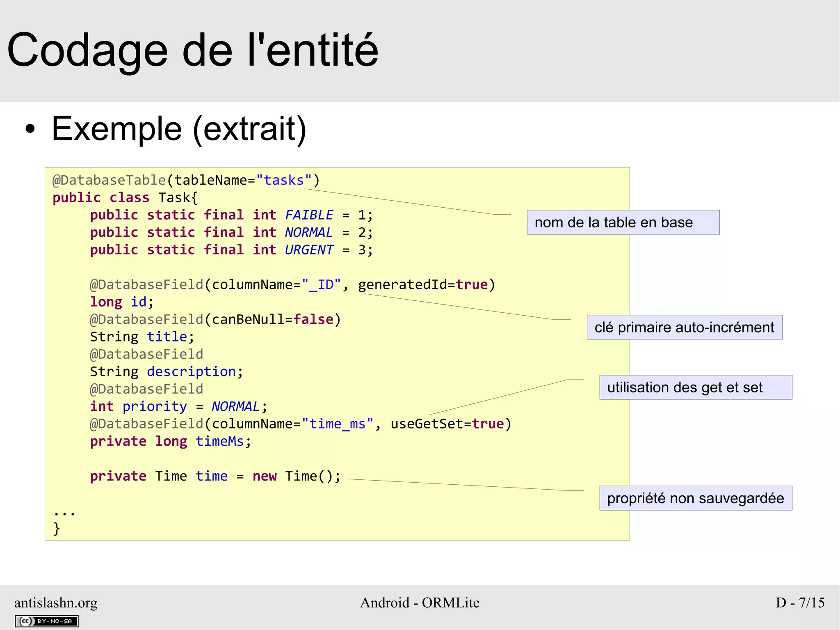This screenshot has width=840, height=630.
Task: Click the 'Android - ORMLite' footer text
Action: pos(420,603)
